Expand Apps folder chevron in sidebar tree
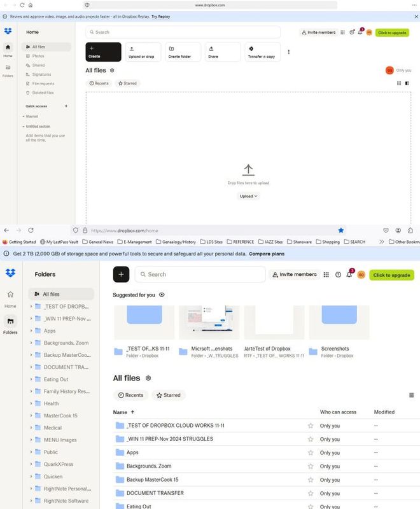This screenshot has height=509, width=420. coord(31,330)
